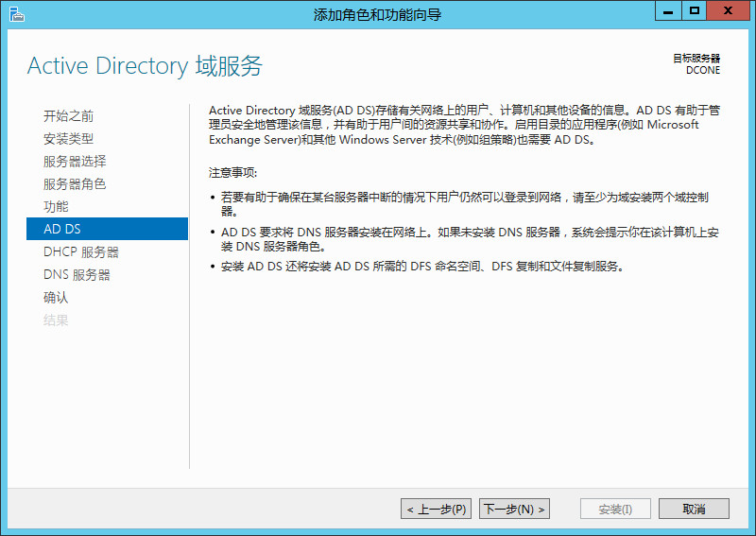The height and width of the screenshot is (536, 756).
Task: Continue with the 下一步(N) button
Action: click(514, 509)
